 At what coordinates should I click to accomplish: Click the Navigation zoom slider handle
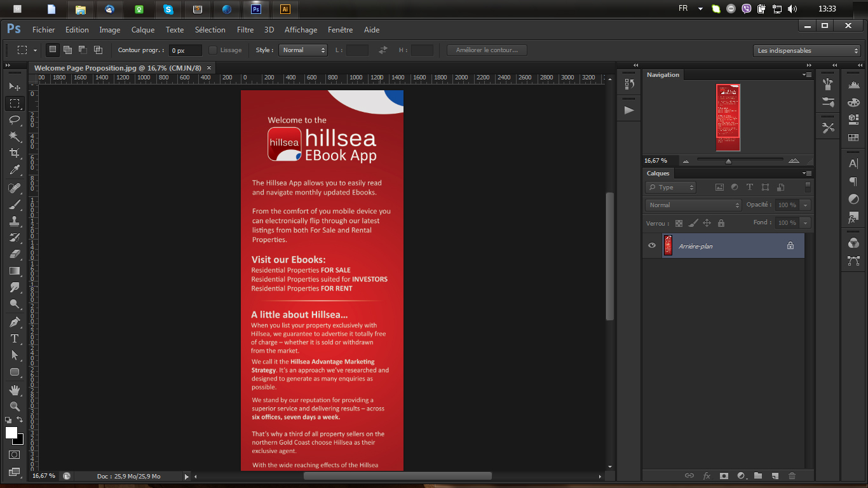728,161
